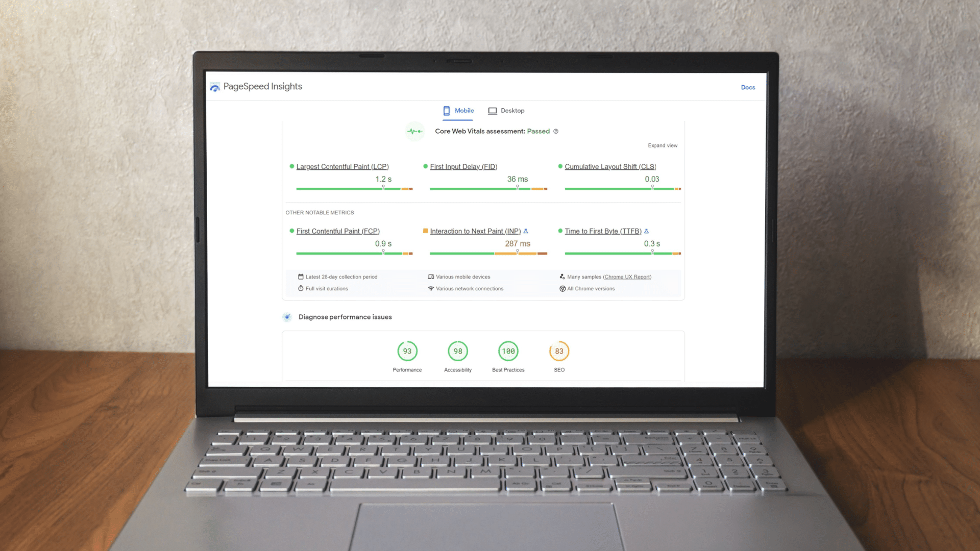Open Time to First Byte (TTFB) link

tap(603, 231)
